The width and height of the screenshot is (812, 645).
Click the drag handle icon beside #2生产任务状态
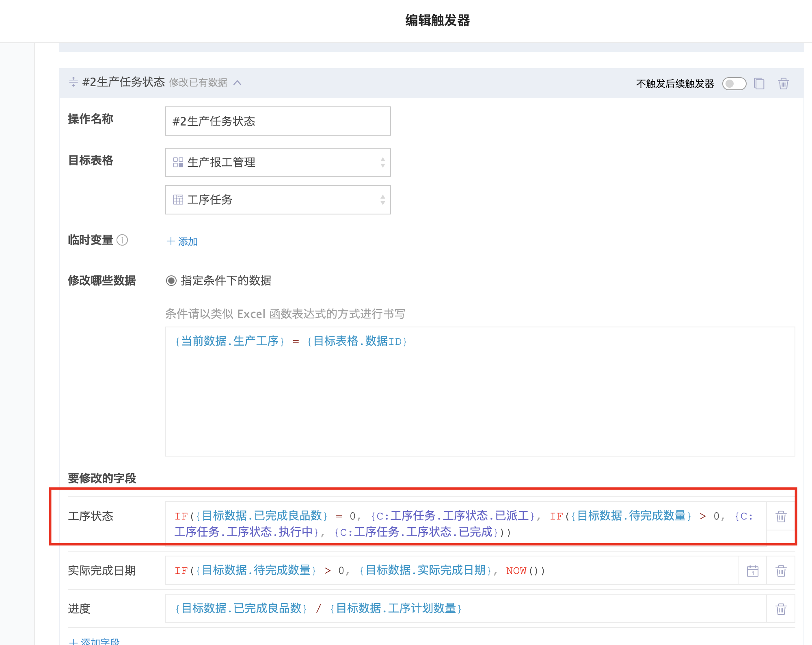coord(73,82)
